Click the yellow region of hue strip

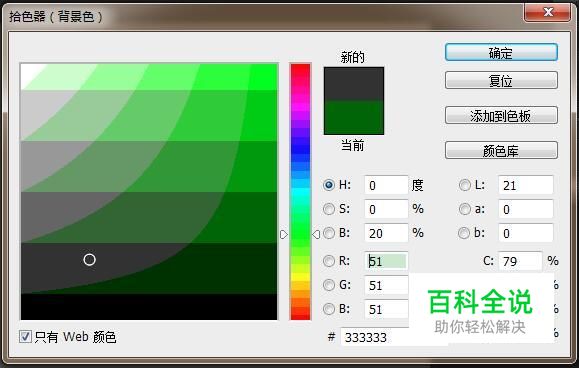click(301, 276)
